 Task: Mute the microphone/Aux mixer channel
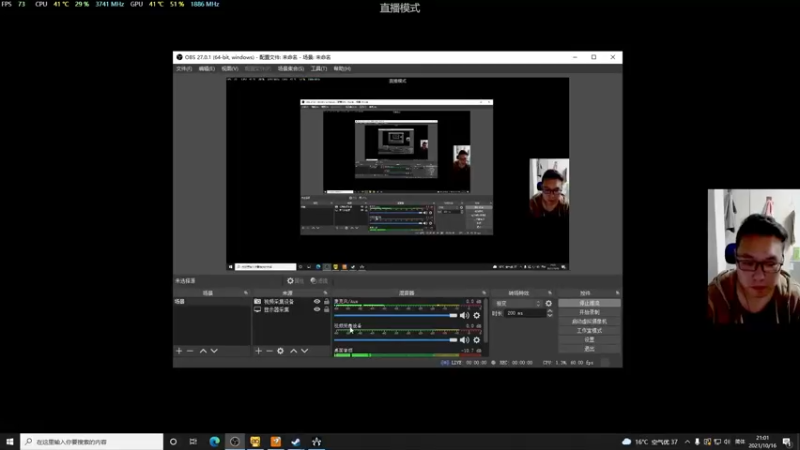(x=464, y=315)
